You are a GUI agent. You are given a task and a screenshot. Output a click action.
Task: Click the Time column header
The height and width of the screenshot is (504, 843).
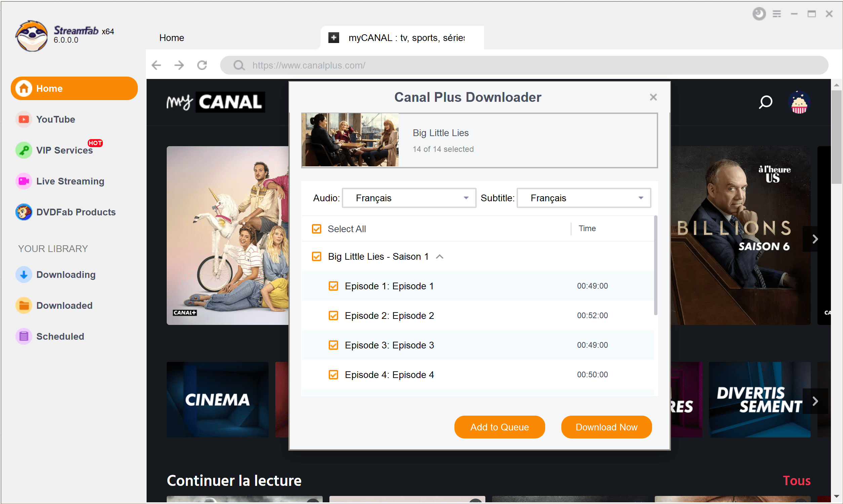587,228
